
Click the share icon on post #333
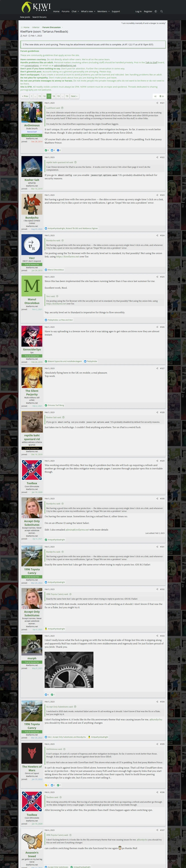tap(157, 636)
